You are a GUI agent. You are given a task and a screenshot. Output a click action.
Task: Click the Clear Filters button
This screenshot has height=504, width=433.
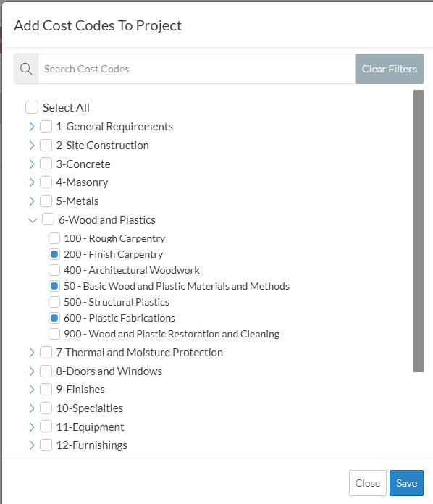click(x=390, y=69)
